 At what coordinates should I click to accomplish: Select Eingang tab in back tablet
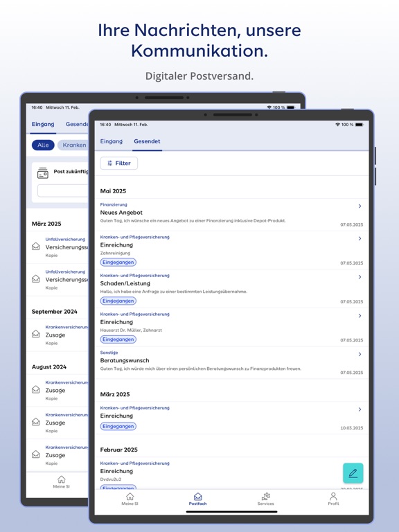tap(43, 124)
